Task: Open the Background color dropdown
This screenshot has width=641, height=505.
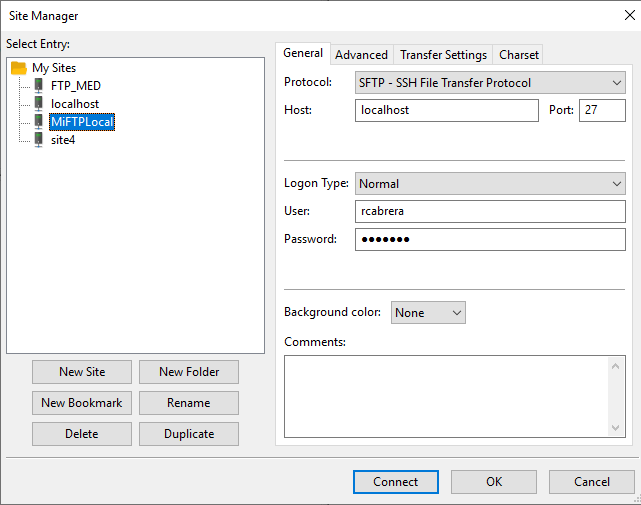Action: tap(428, 313)
